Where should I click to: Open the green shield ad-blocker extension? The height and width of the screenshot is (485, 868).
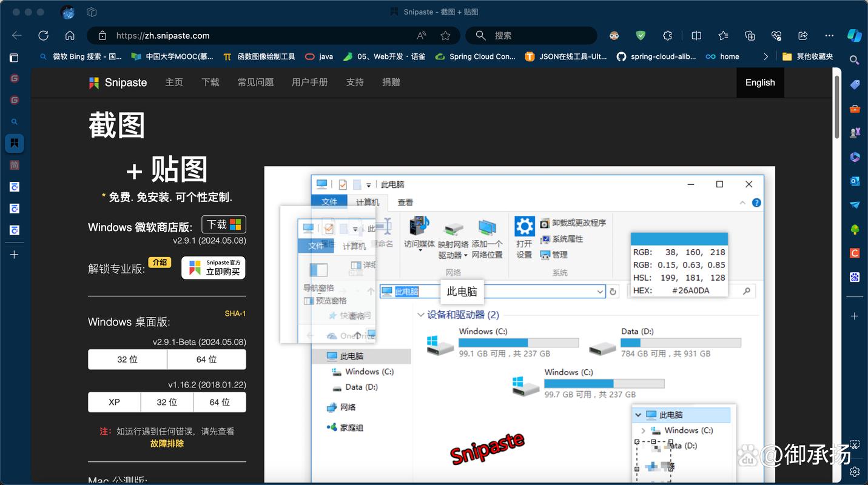(x=641, y=36)
